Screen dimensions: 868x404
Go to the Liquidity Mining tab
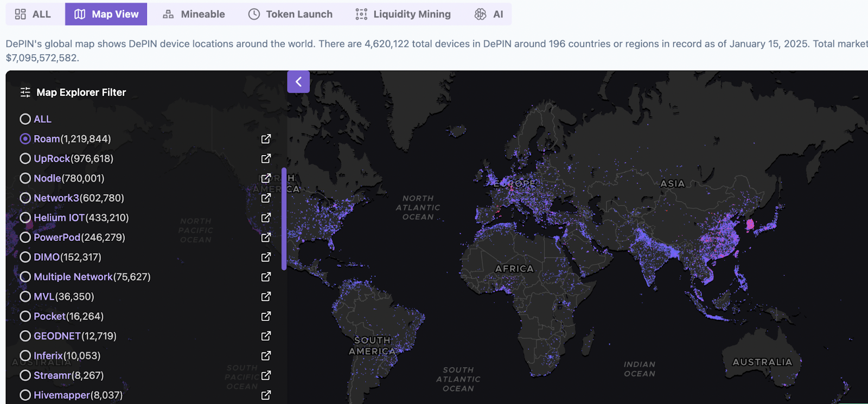(x=403, y=14)
